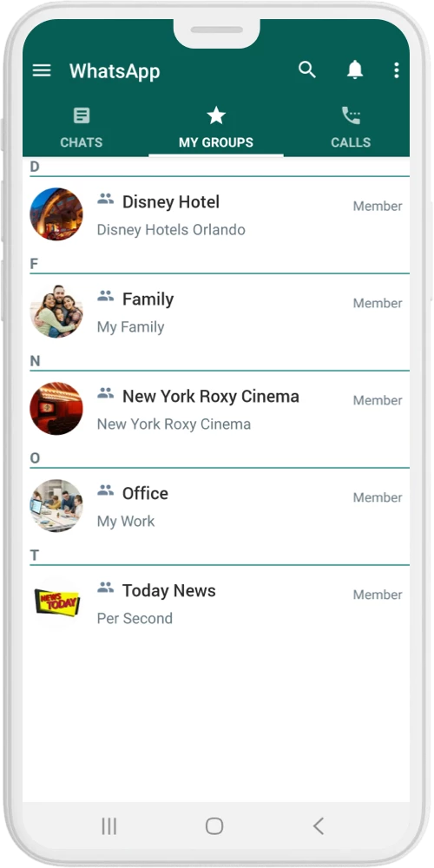
Task: Open Today News group logo
Action: (56, 602)
